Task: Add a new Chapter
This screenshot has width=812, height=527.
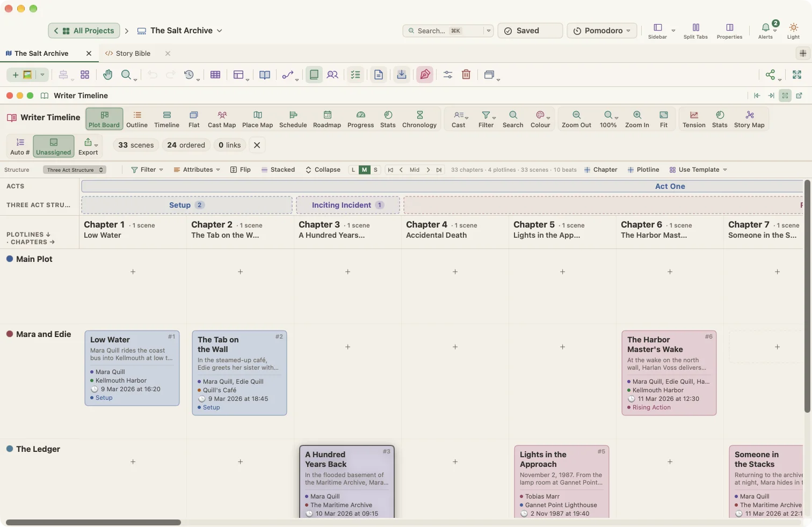Action: (601, 170)
